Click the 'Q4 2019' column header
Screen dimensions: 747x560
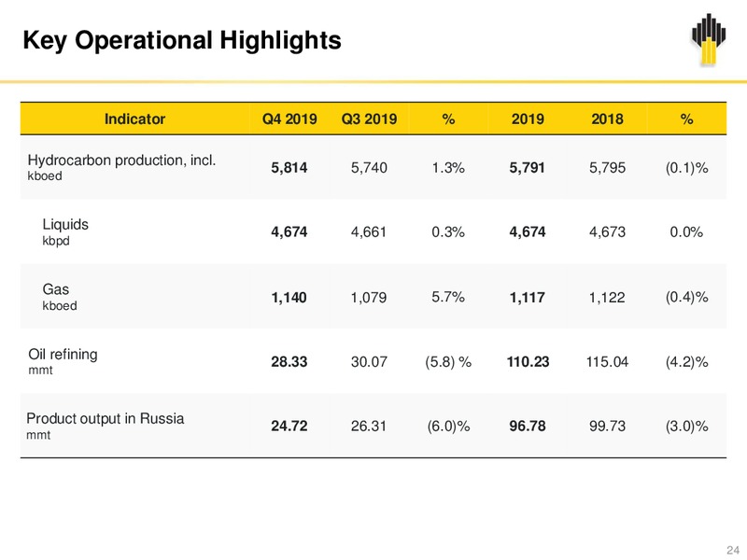click(x=289, y=119)
